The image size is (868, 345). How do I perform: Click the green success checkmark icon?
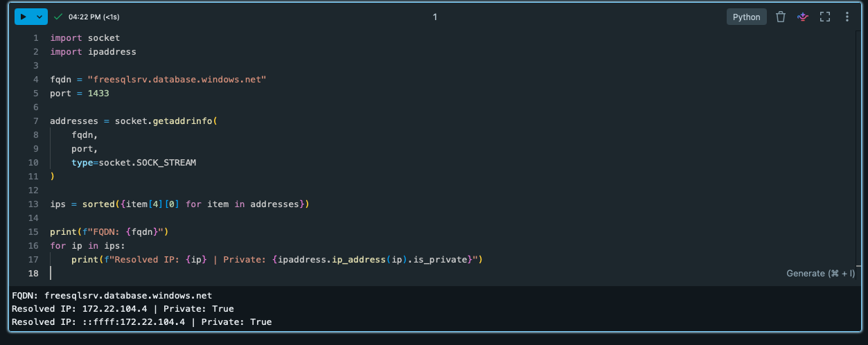click(58, 17)
